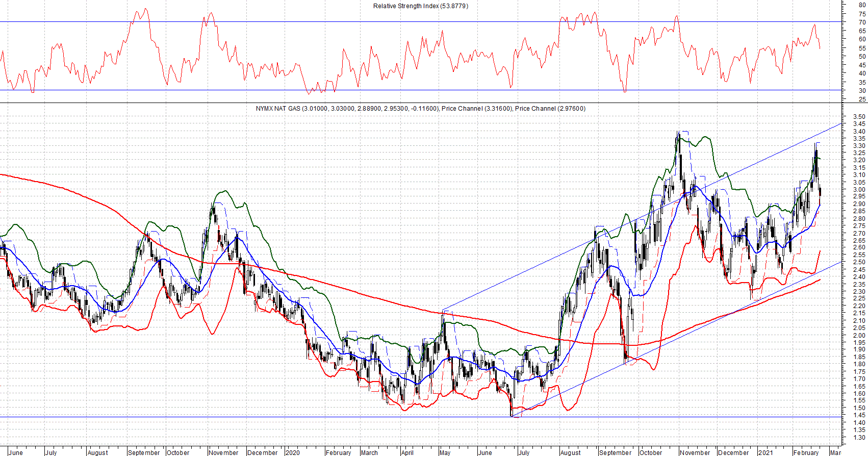Select the 55 value on RSI scale
Screen dimensions: 868x456
point(862,48)
